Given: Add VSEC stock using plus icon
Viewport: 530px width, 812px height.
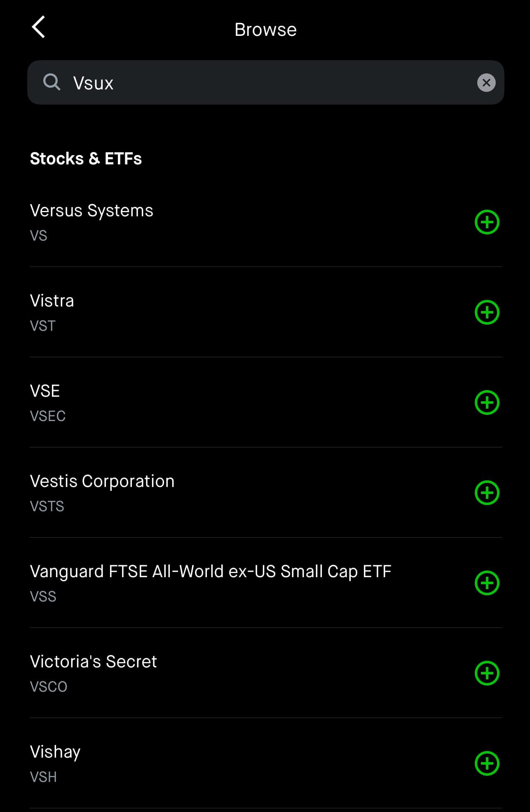Looking at the screenshot, I should click(x=487, y=403).
